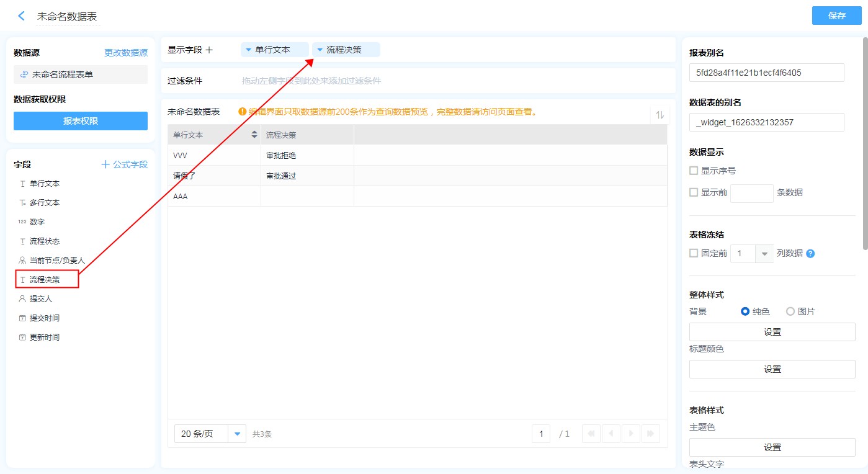Viewport: 868px width, 474px height.
Task: Click the help icon next to 列数据
Action: pos(810,253)
